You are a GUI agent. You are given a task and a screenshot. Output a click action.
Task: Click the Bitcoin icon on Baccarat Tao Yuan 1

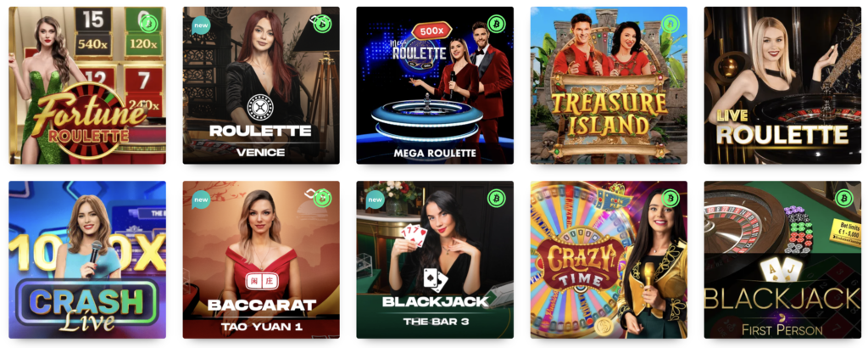coord(323,198)
